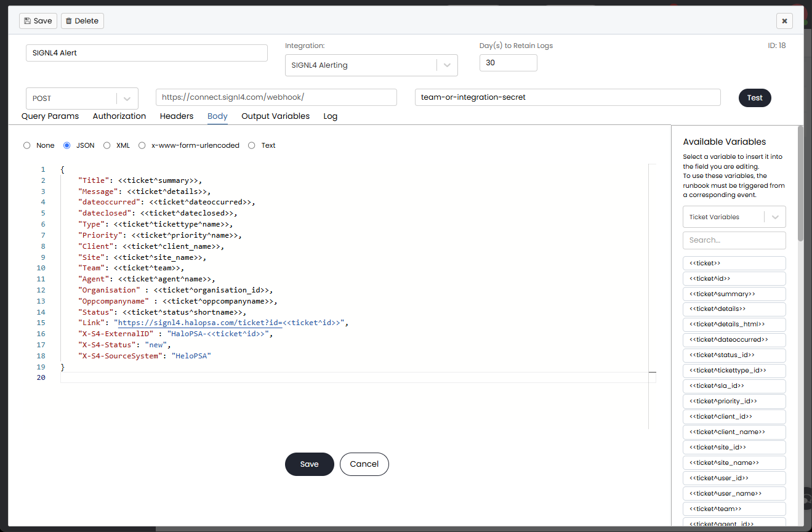Click the "Title" line in JSON editor
The image size is (812, 532).
click(x=140, y=180)
